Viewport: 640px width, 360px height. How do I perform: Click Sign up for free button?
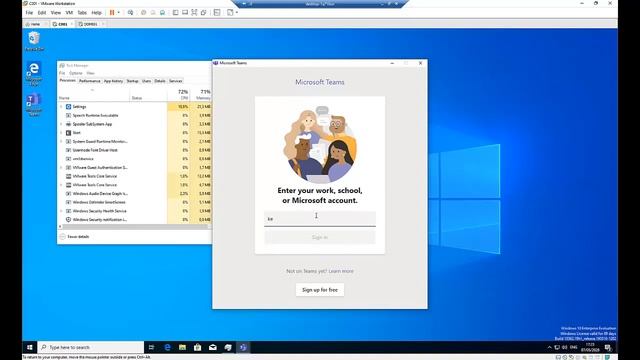coord(320,290)
